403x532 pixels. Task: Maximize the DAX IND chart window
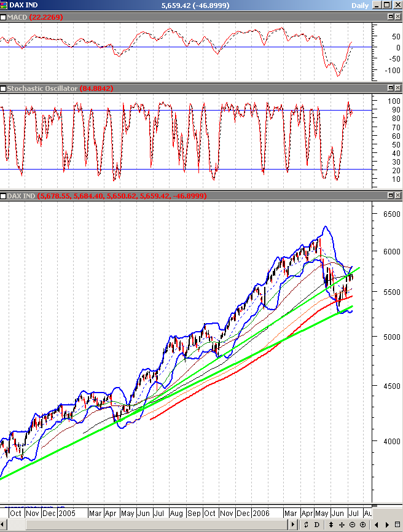387,5
